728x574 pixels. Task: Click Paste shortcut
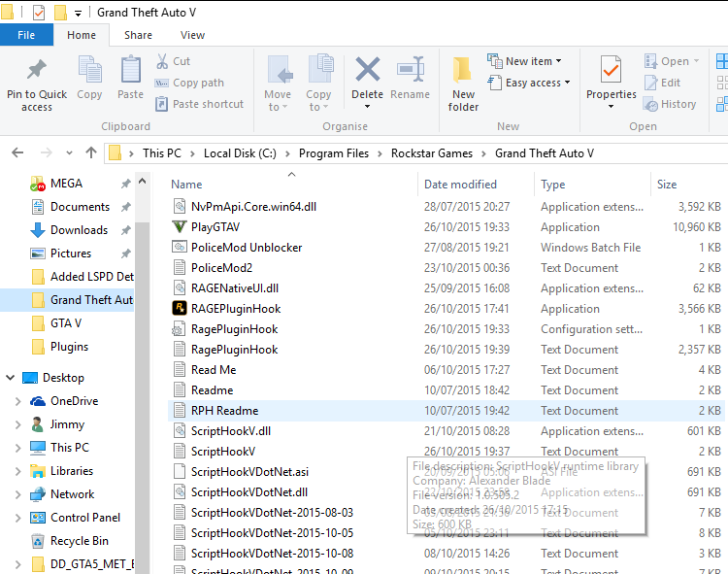click(x=200, y=104)
